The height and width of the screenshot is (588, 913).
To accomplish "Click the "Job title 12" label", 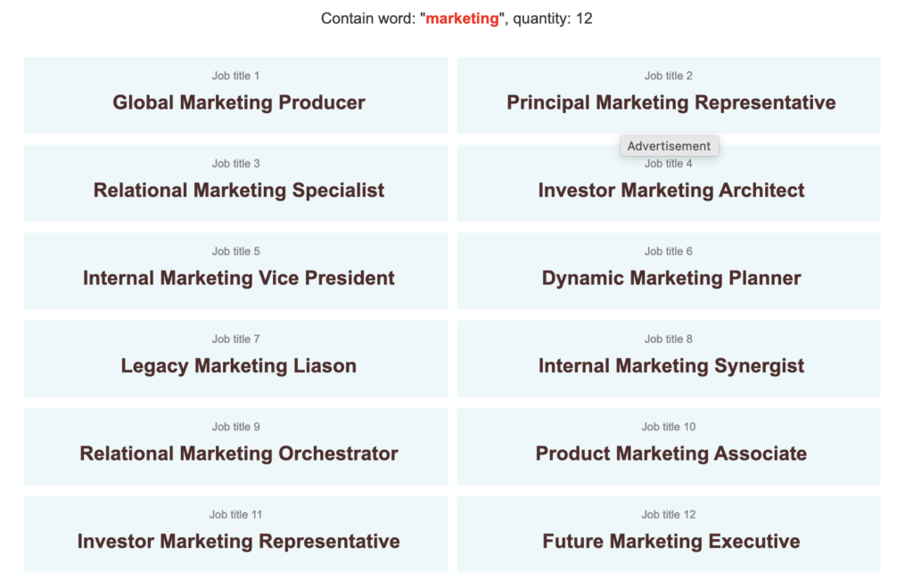I will pyautogui.click(x=669, y=515).
